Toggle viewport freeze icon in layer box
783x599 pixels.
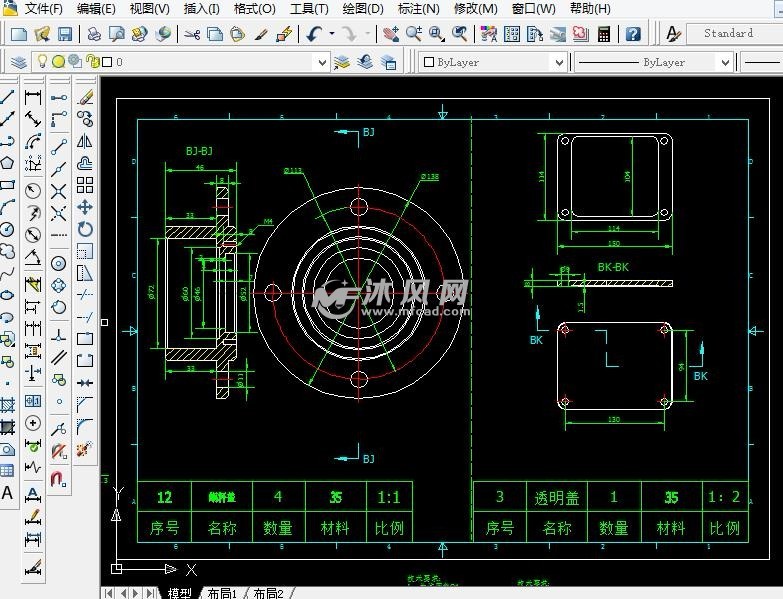tap(75, 61)
